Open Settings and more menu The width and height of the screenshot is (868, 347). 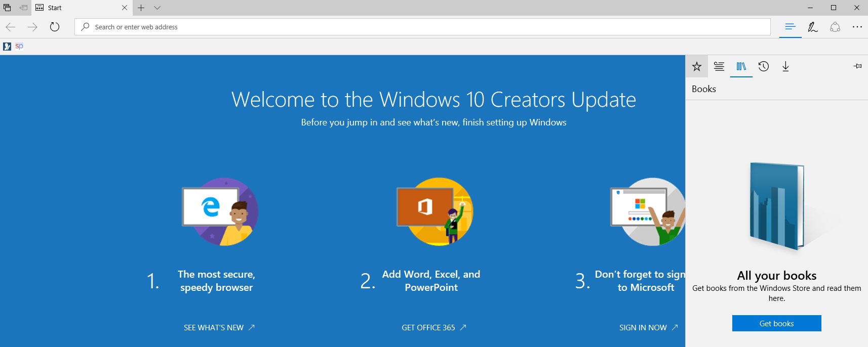[857, 27]
